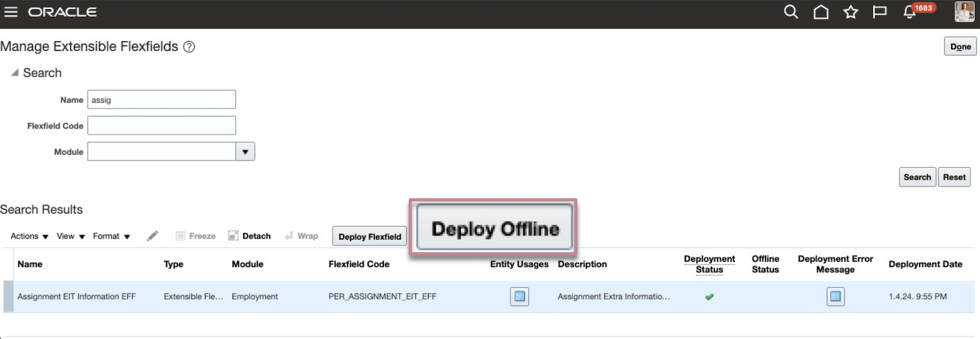Open Entity Usages icon for Assignment EIT row
980x339 pixels.
pos(519,297)
